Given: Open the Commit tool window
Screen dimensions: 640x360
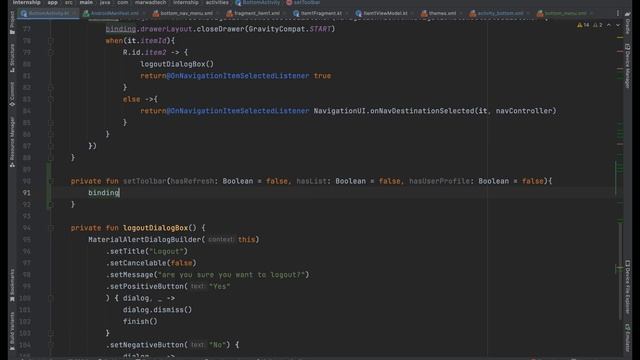Looking at the screenshot, I should pos(12,94).
